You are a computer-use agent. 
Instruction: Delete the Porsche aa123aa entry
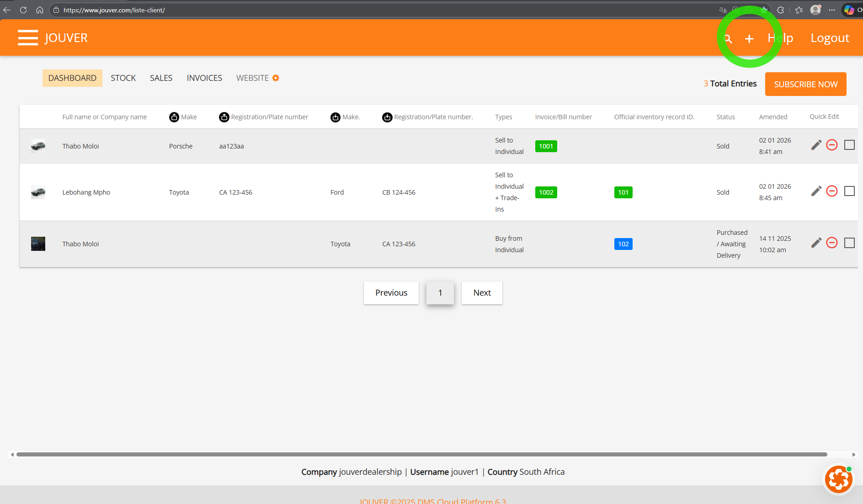(832, 145)
